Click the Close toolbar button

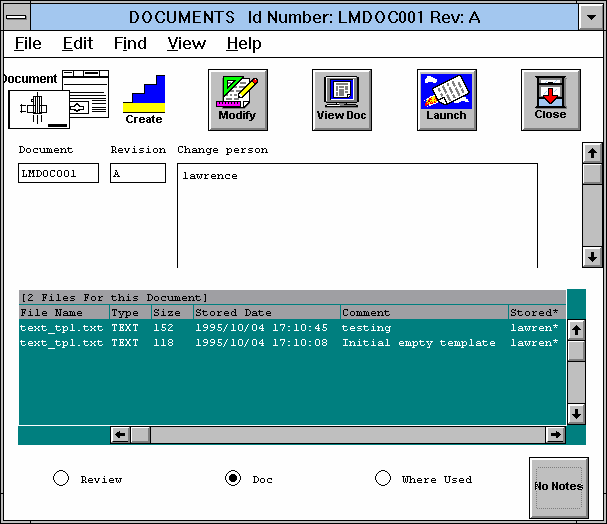coord(550,100)
